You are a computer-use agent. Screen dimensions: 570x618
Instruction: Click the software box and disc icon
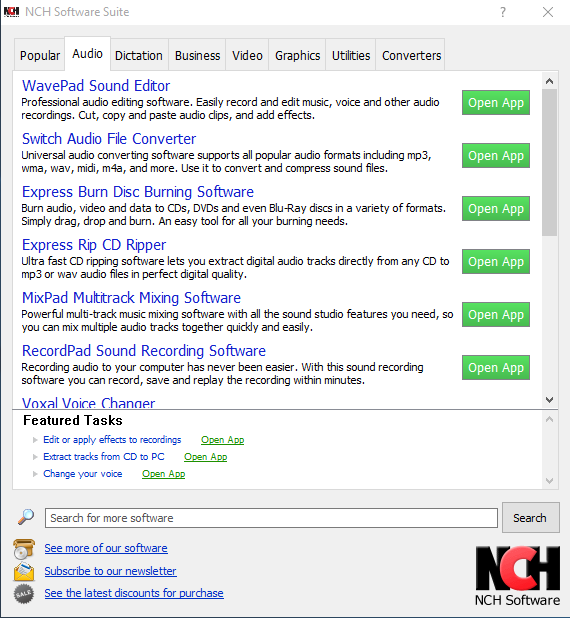(24, 549)
